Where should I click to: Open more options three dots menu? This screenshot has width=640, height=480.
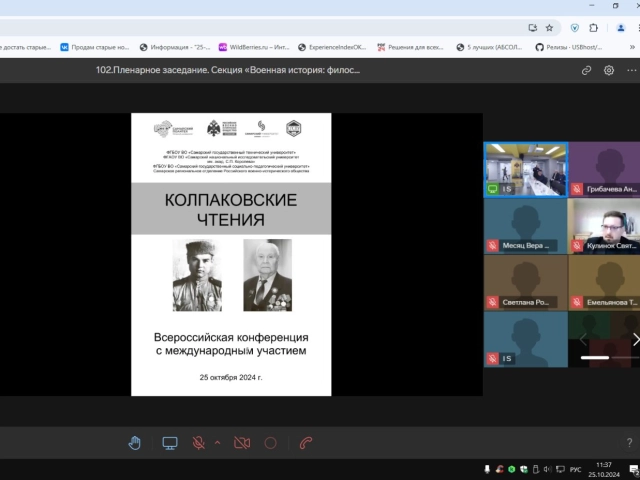[x=631, y=70]
